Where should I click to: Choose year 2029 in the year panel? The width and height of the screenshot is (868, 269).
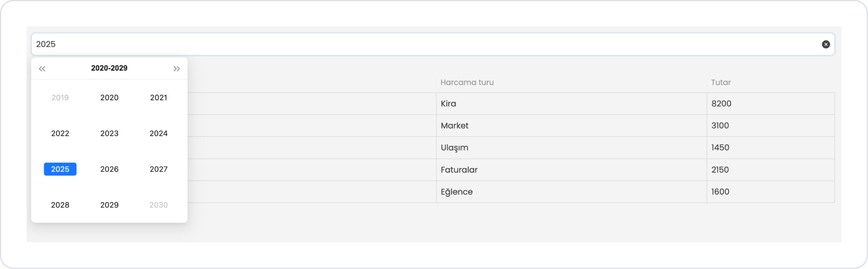click(109, 205)
